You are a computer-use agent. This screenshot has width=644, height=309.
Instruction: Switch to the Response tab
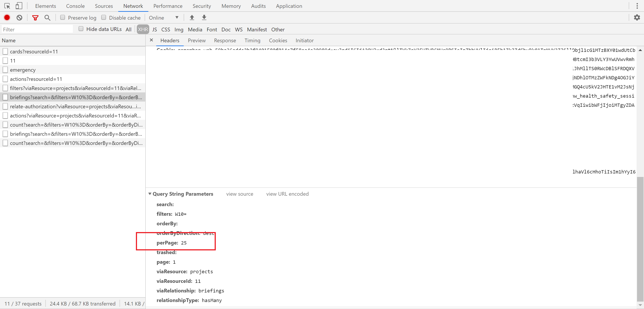click(x=225, y=41)
